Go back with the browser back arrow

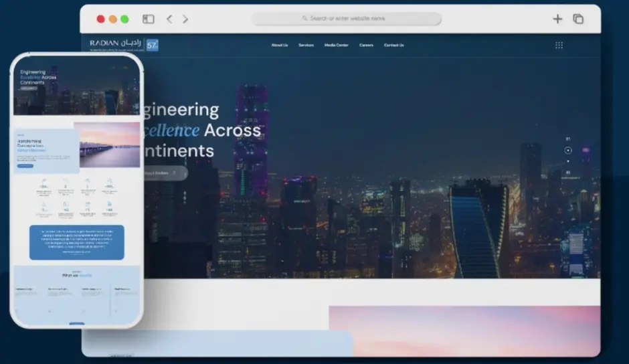[169, 19]
